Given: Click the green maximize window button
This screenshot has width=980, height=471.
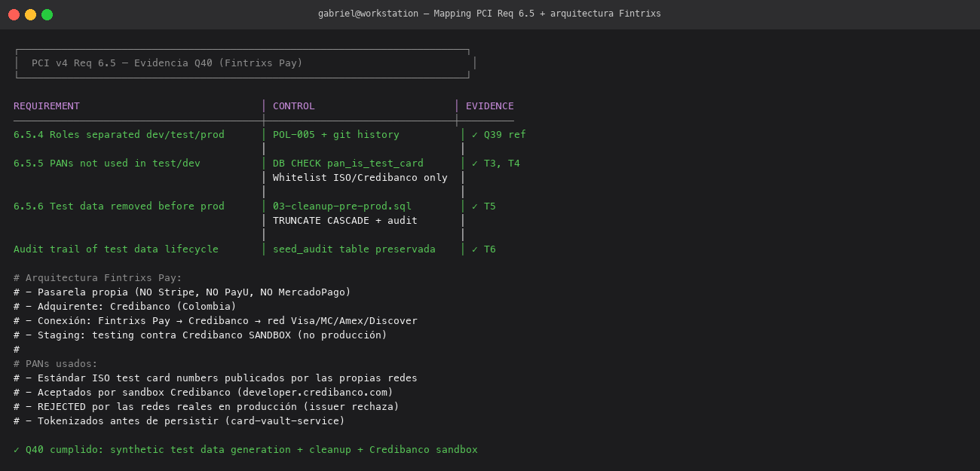Looking at the screenshot, I should (x=47, y=14).
